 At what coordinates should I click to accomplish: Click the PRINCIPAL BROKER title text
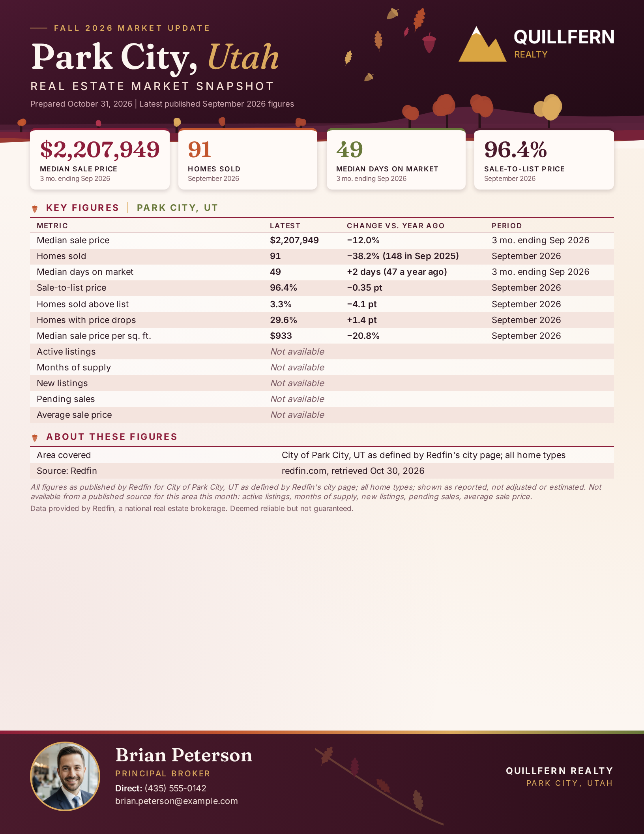pos(163,774)
